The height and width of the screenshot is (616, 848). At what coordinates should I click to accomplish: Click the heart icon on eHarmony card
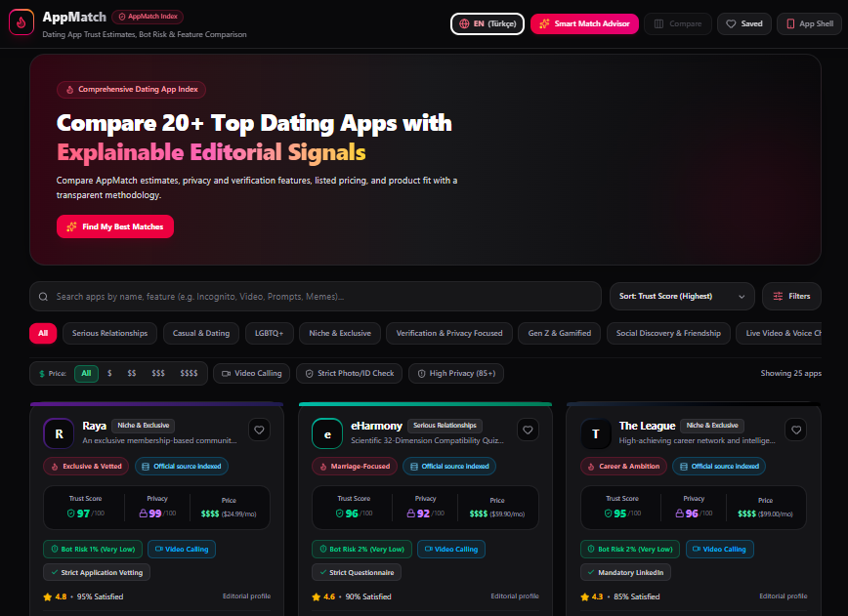(x=528, y=431)
